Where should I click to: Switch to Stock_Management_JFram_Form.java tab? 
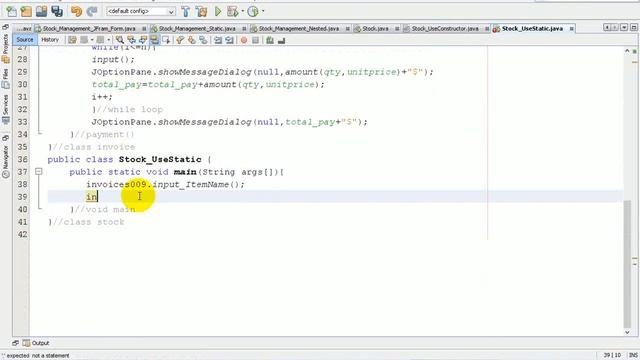pos(89,29)
